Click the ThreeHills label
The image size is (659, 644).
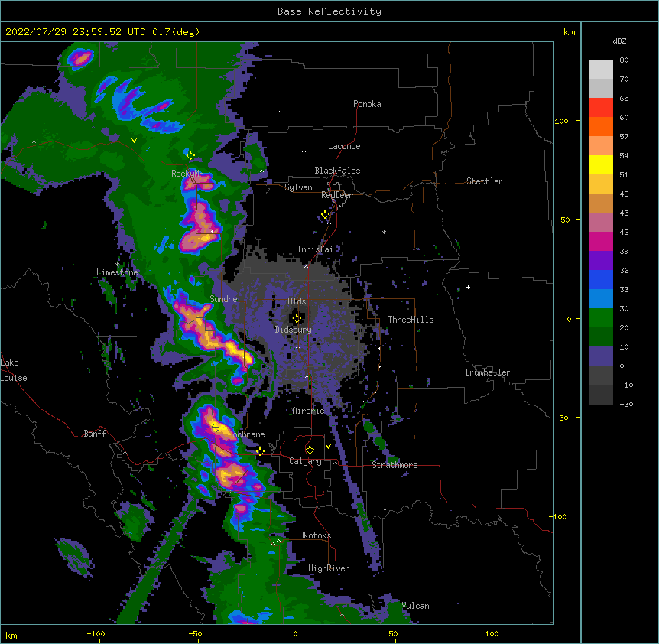(411, 320)
